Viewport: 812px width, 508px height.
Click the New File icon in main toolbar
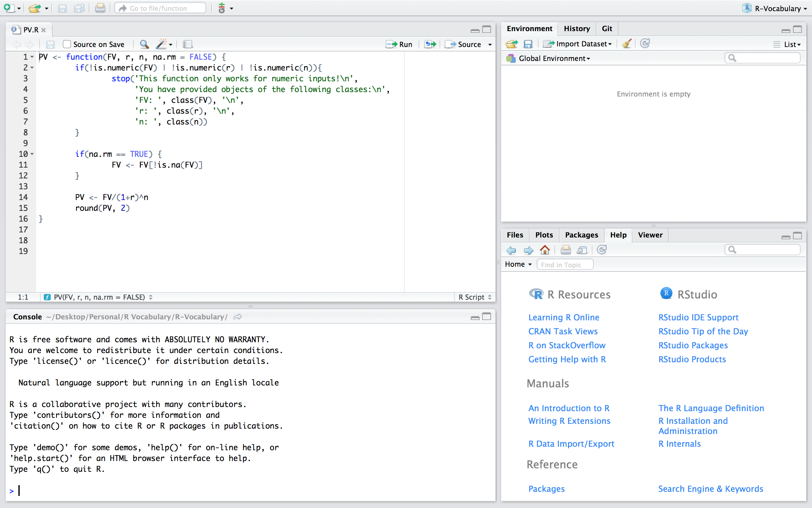(x=9, y=8)
